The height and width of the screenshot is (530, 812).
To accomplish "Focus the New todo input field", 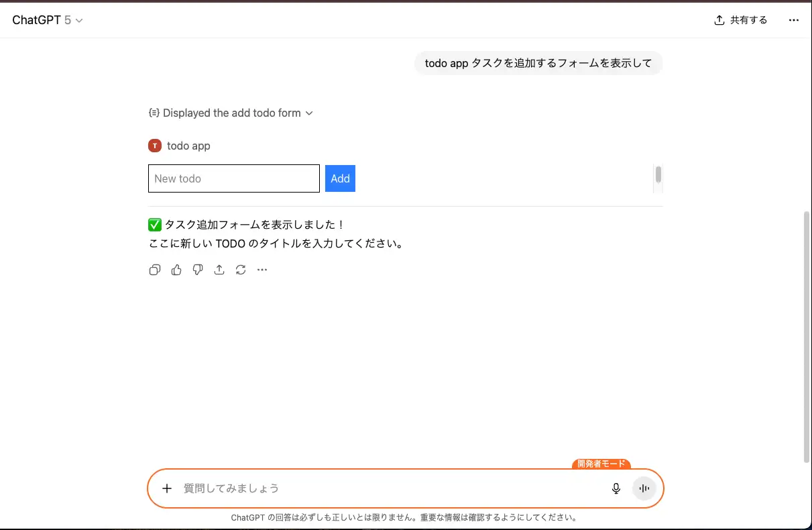I will click(x=234, y=178).
